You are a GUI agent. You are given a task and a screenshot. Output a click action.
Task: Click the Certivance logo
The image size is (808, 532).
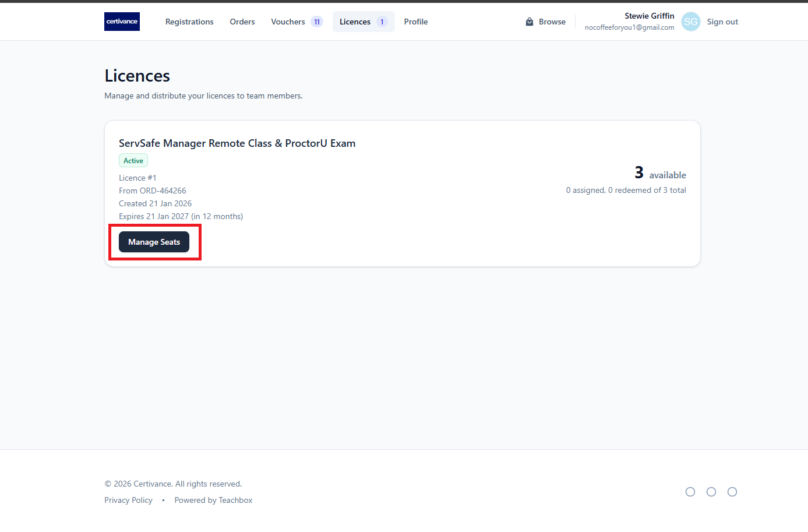point(122,22)
